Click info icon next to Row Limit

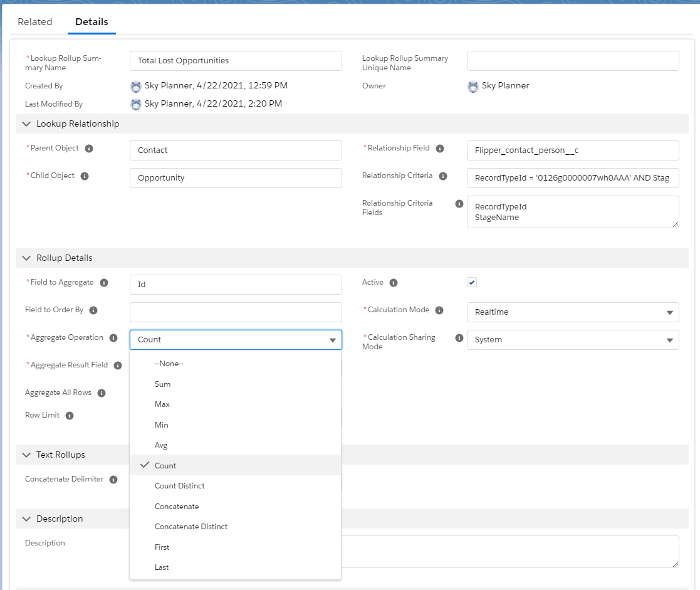click(x=69, y=415)
